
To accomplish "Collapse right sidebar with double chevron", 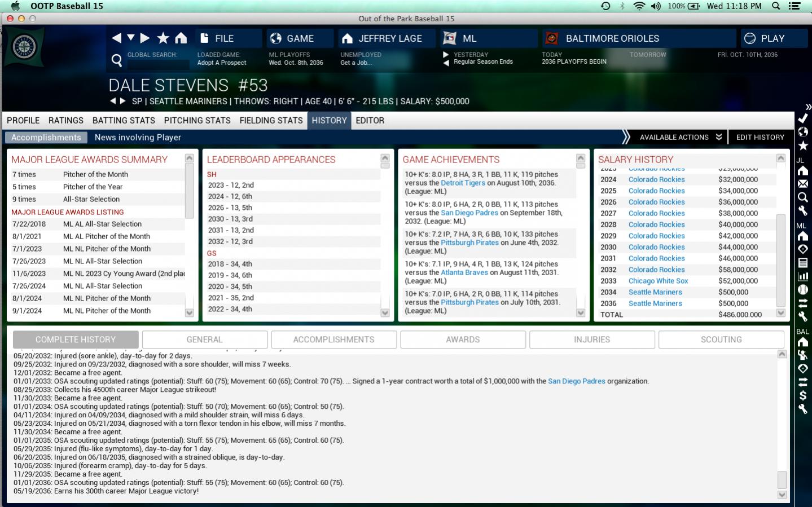I will click(808, 107).
